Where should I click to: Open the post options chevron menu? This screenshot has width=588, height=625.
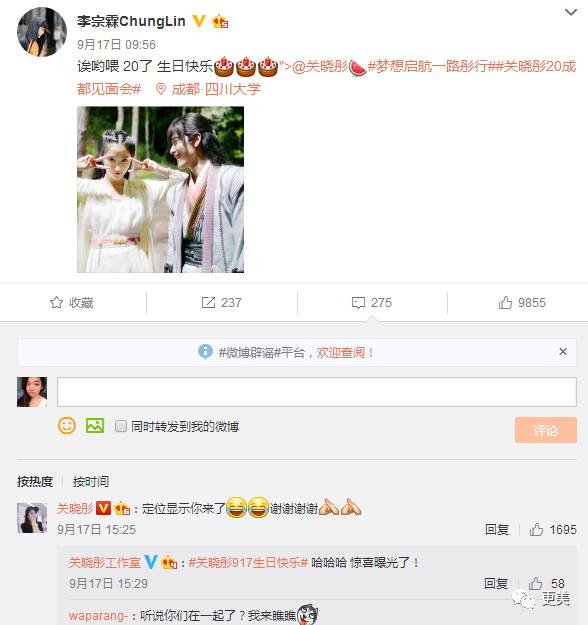[x=571, y=12]
